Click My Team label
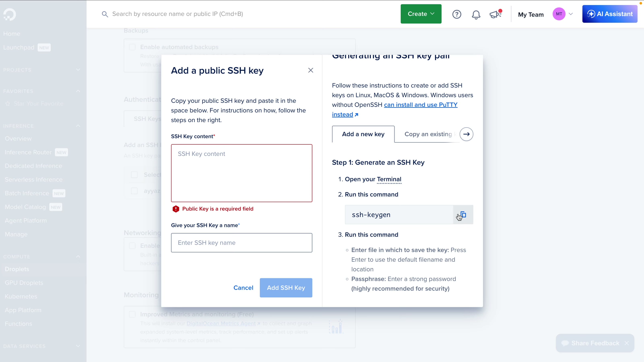The image size is (644, 362). click(x=531, y=14)
